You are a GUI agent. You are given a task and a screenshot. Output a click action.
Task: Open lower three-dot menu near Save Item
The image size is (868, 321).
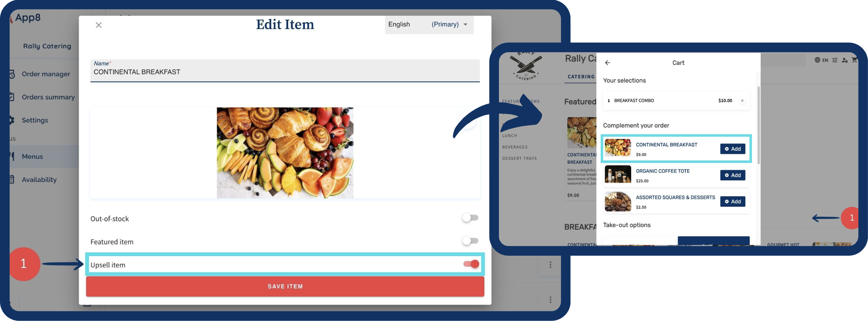click(550, 299)
